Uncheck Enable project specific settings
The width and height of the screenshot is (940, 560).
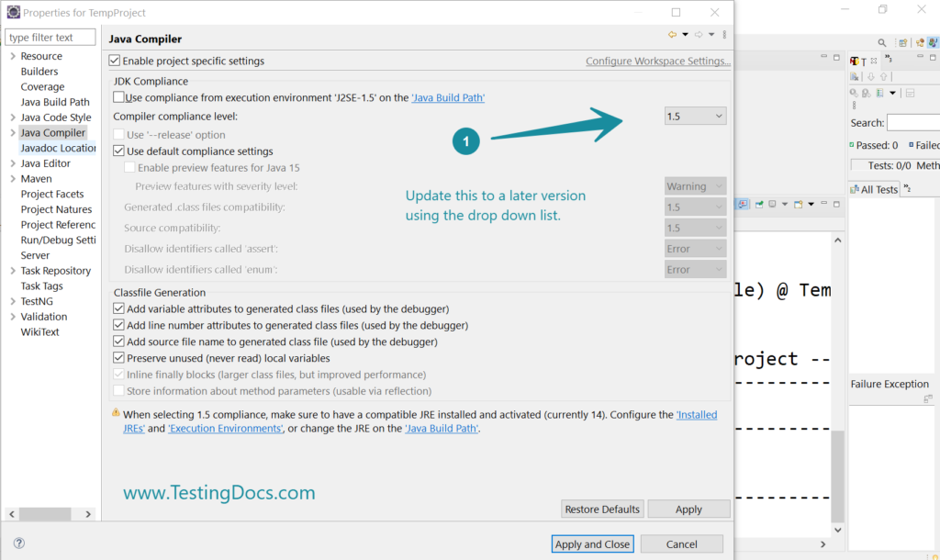pos(116,60)
